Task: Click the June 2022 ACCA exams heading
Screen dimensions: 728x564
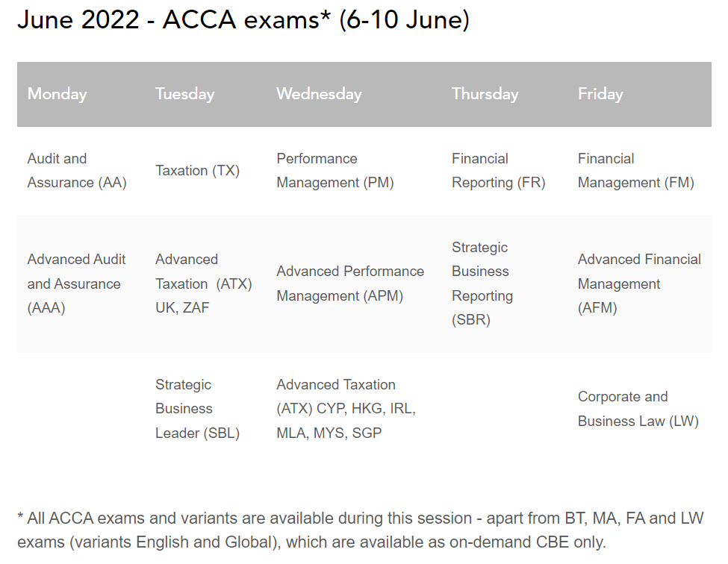Action: (243, 21)
